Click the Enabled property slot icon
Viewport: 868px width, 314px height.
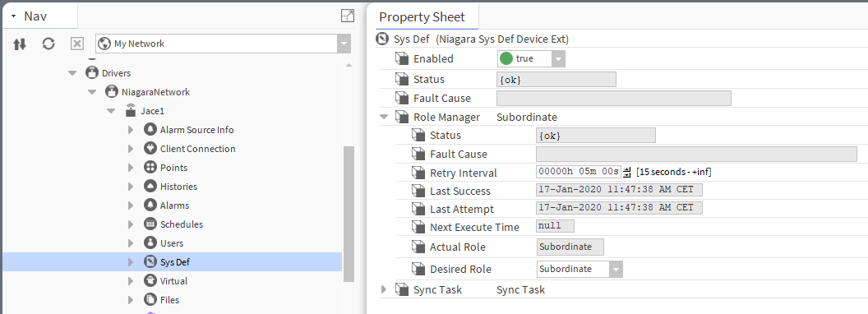point(402,58)
